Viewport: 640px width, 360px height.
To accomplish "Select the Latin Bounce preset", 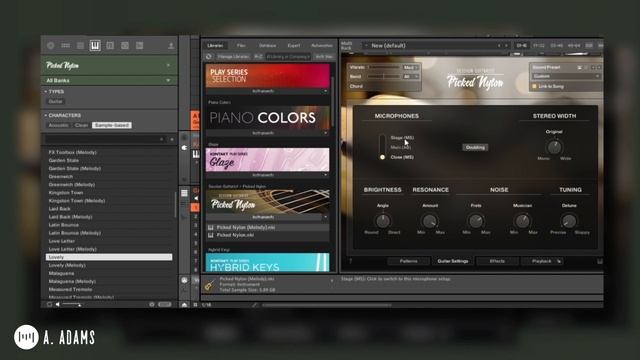I will pyautogui.click(x=109, y=225).
